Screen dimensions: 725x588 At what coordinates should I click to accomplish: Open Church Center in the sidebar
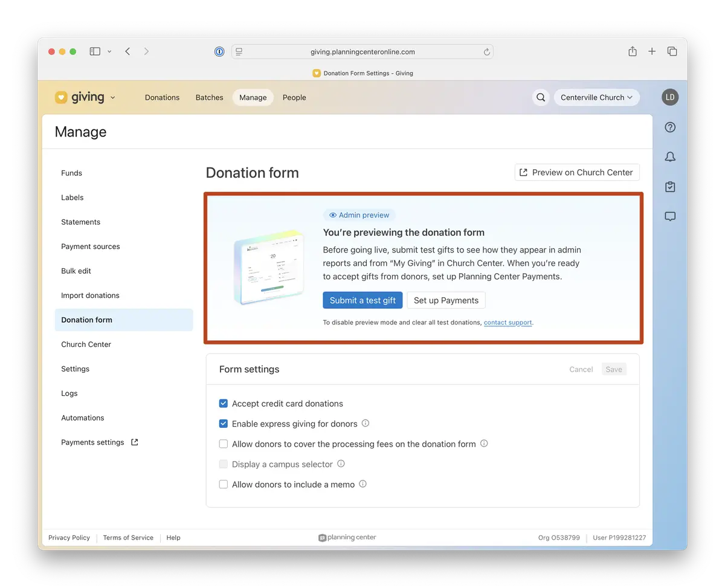124,344
